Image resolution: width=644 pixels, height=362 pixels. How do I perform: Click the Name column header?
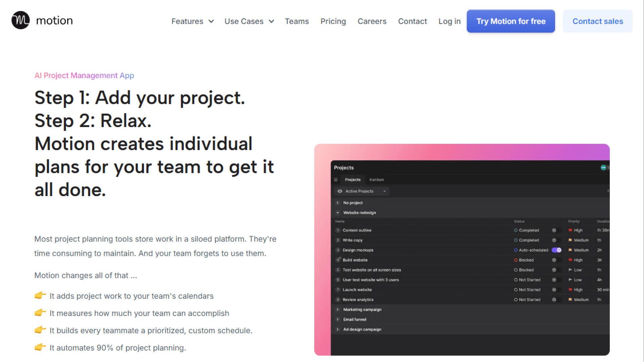[340, 221]
